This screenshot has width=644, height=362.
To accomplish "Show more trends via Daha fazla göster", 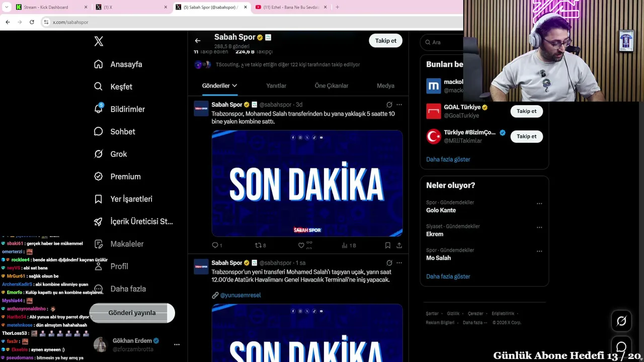I will 448,277.
